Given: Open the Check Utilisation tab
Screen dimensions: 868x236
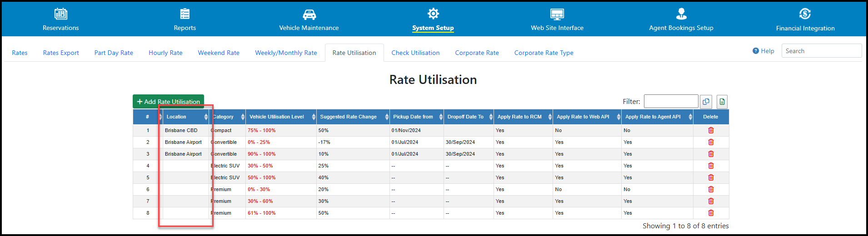Looking at the screenshot, I should click(415, 53).
